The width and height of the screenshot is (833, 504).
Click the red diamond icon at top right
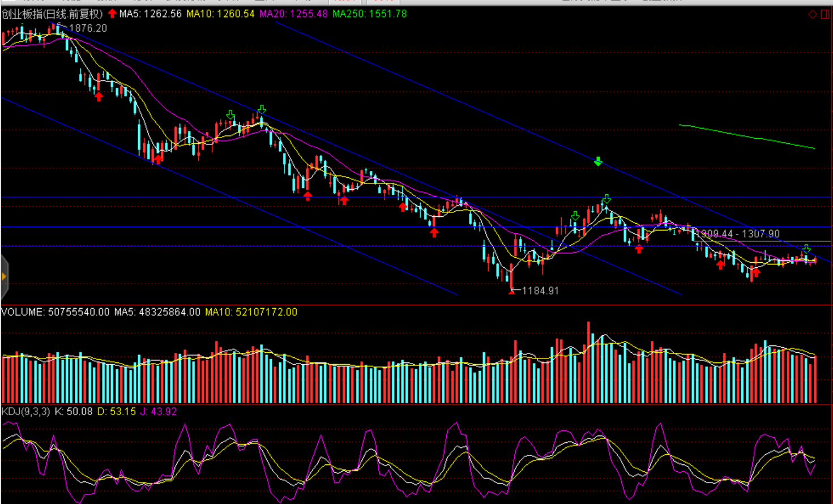[813, 14]
